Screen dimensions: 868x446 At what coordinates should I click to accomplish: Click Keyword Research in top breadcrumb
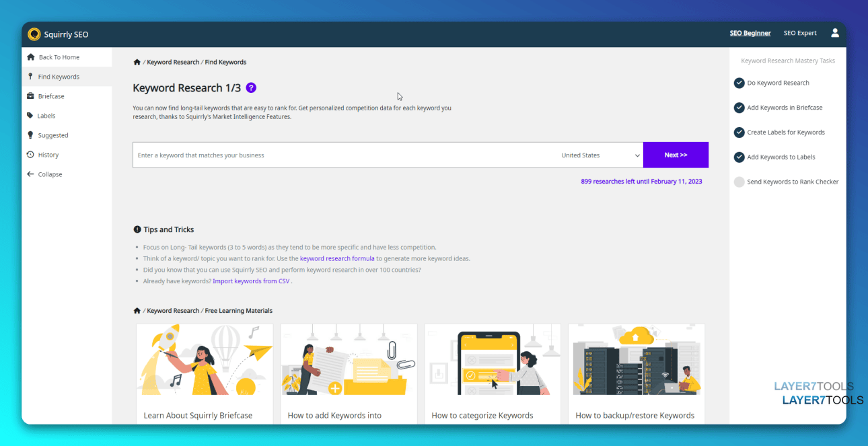[x=173, y=62]
